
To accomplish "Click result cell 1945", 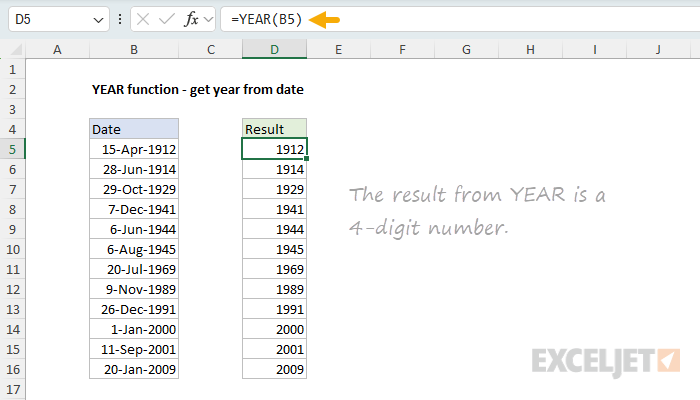I will coord(275,250).
